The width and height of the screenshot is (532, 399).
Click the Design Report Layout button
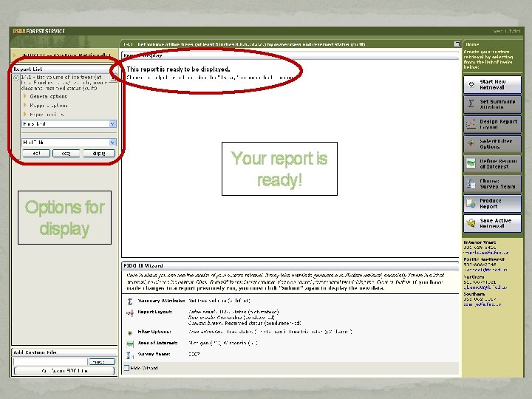492,124
